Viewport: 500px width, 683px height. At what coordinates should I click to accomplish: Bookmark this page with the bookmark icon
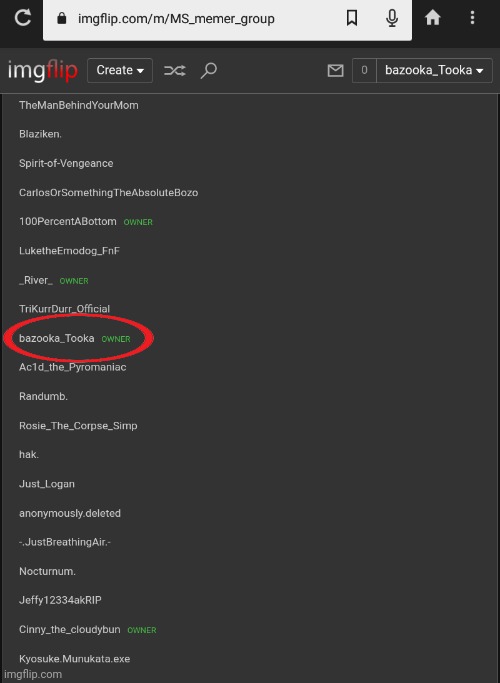pos(352,18)
